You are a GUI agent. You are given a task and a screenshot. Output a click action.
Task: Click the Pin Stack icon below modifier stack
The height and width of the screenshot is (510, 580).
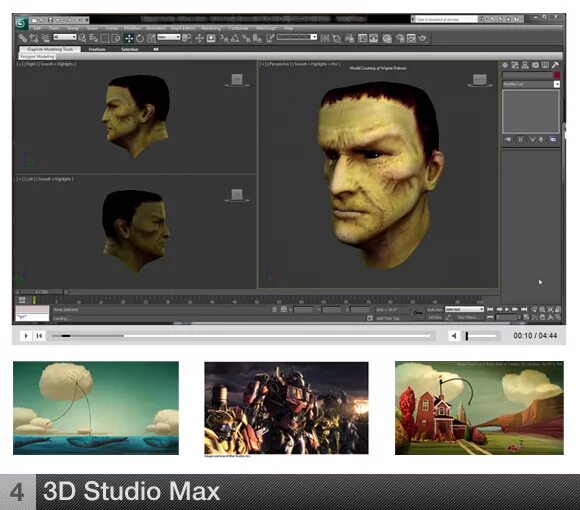click(x=508, y=139)
